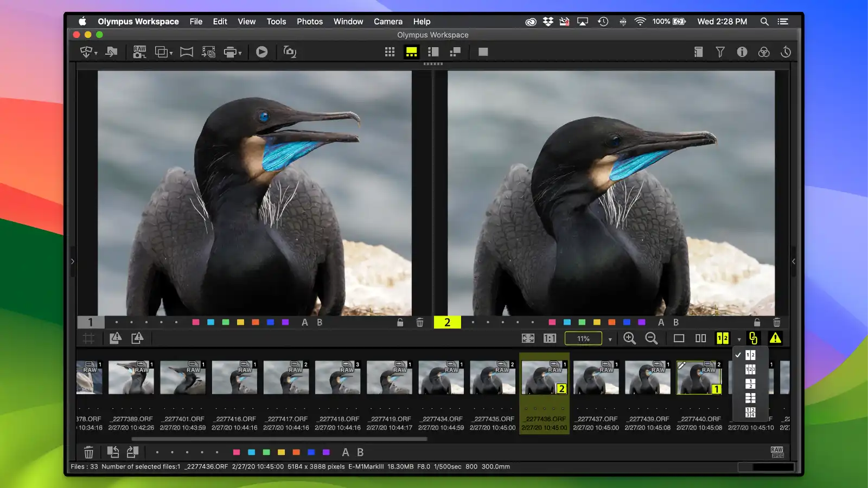The image size is (868, 488).
Task: Open the camera capture icon
Action: pyautogui.click(x=290, y=52)
